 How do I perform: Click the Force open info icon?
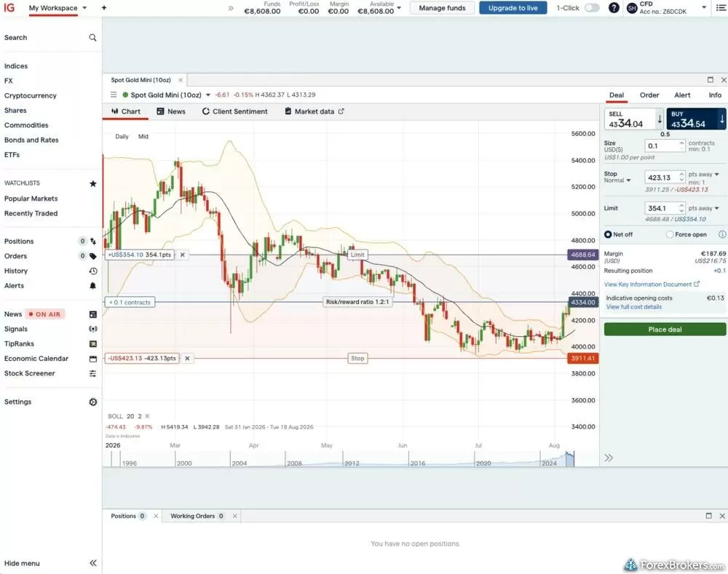(x=722, y=234)
